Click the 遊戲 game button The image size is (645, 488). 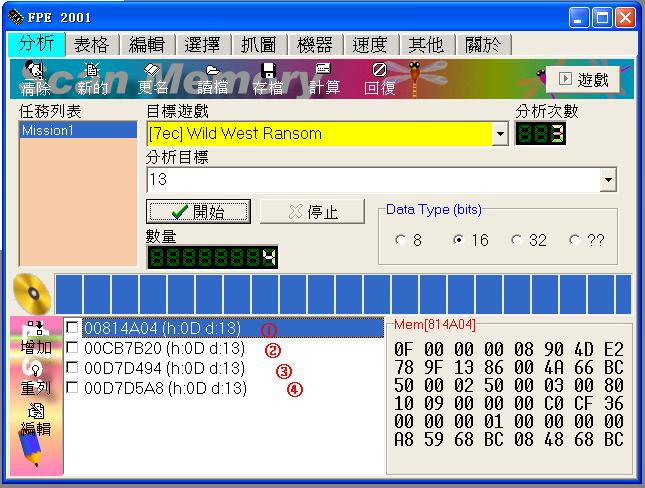tap(583, 79)
